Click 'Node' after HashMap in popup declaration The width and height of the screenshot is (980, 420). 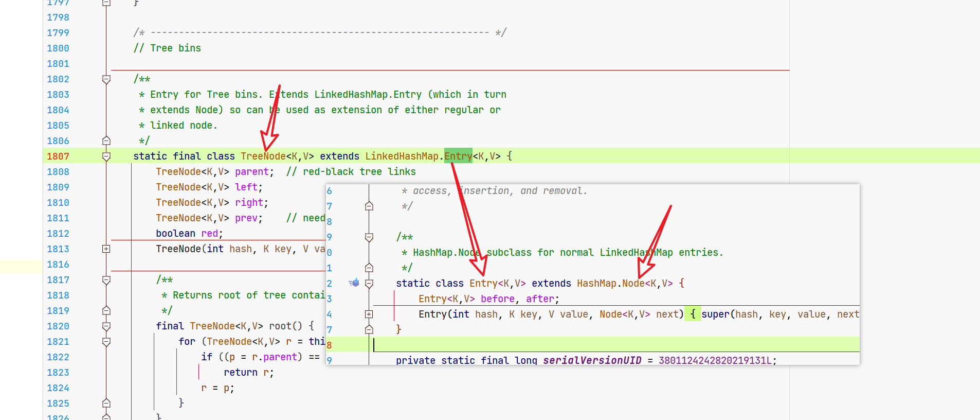click(x=633, y=283)
